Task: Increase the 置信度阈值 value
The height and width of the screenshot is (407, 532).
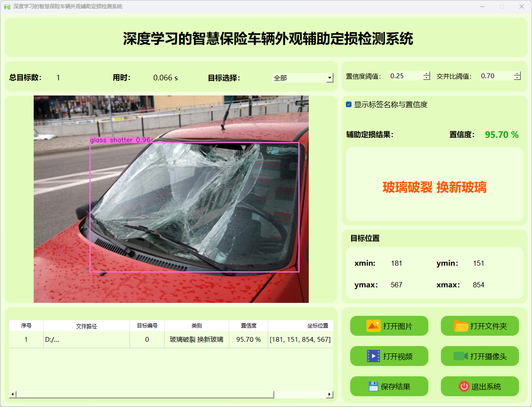Action: (x=427, y=73)
